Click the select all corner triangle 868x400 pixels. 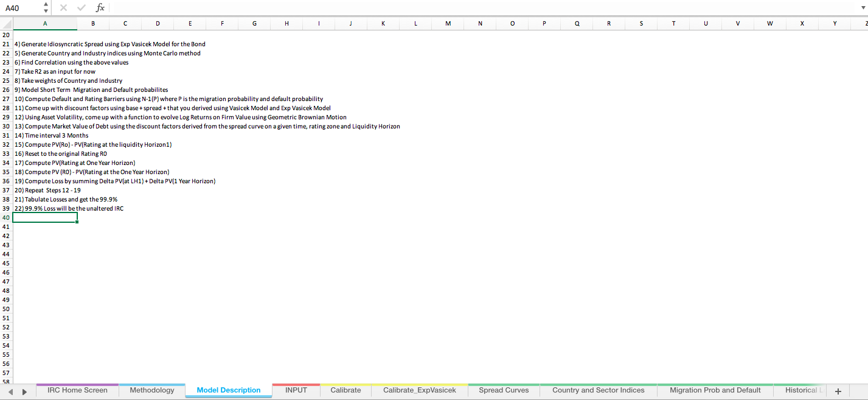pyautogui.click(x=6, y=24)
